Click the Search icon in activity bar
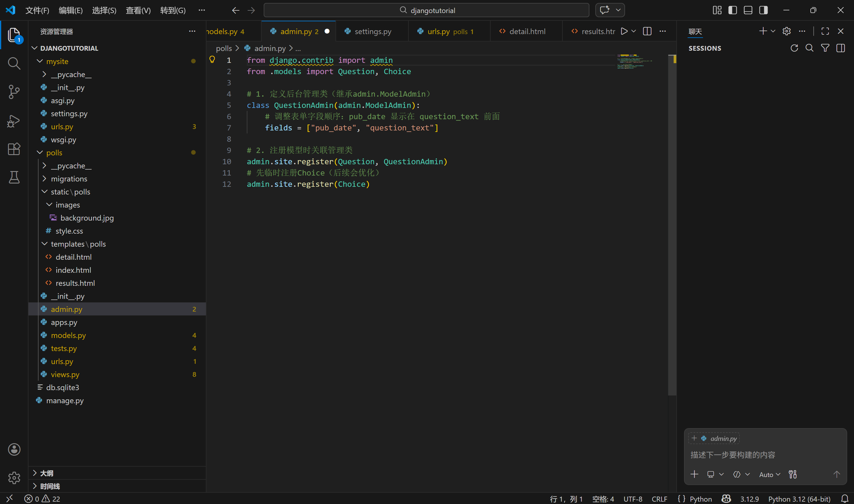The height and width of the screenshot is (504, 854). (x=14, y=63)
